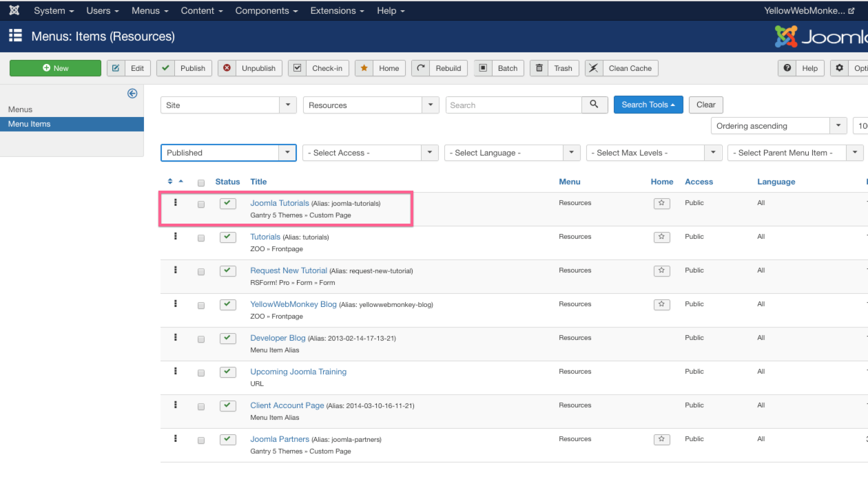This screenshot has height=479, width=868.
Task: Toggle published status of Request New Tutorial
Action: click(x=228, y=271)
